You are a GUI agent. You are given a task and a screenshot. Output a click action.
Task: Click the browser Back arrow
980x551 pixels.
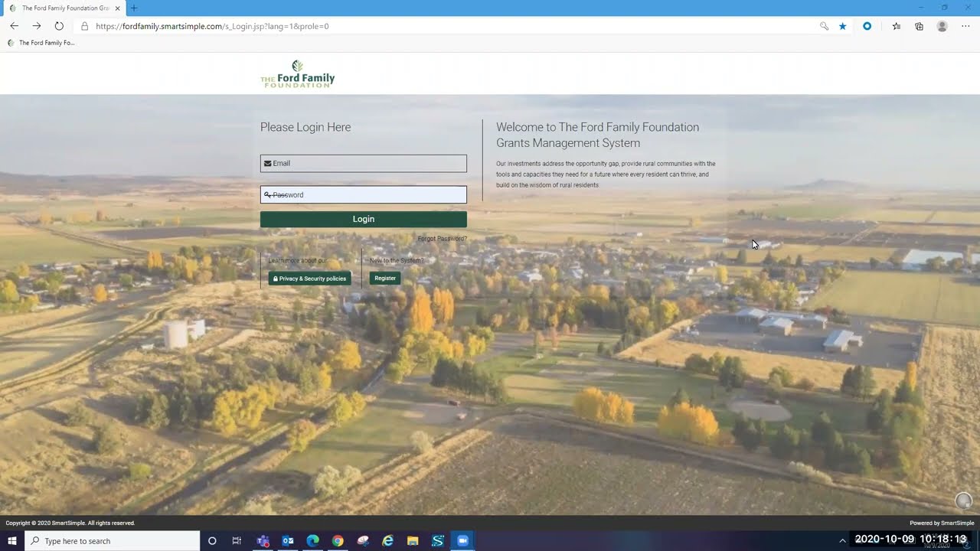point(14,26)
